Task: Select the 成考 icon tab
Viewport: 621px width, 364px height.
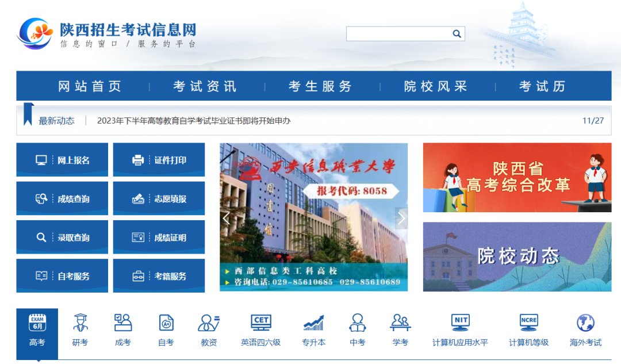Action: click(x=123, y=330)
